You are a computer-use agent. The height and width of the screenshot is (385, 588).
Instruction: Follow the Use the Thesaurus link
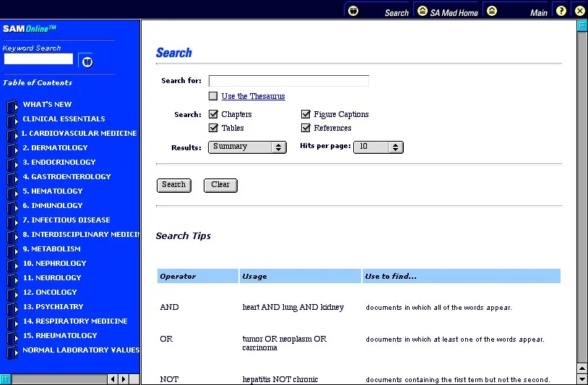pos(253,96)
